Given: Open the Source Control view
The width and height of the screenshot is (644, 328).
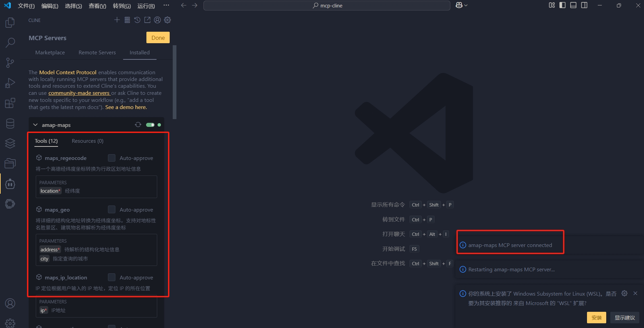Looking at the screenshot, I should coord(10,63).
